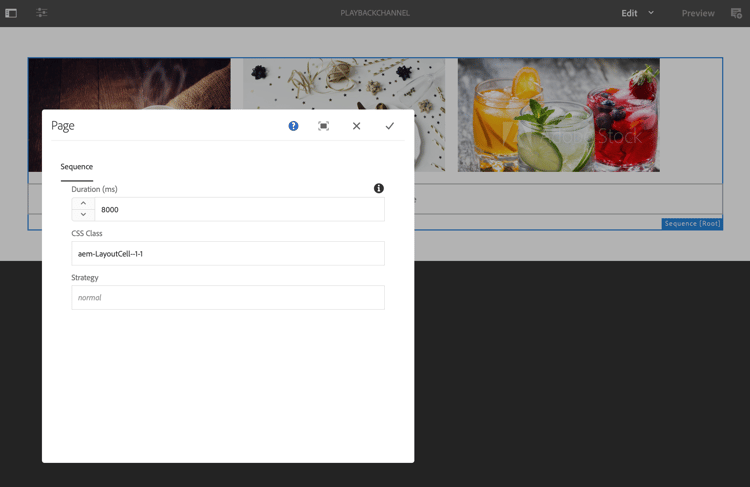
Task: Open dialog help question mark icon
Action: pos(293,126)
